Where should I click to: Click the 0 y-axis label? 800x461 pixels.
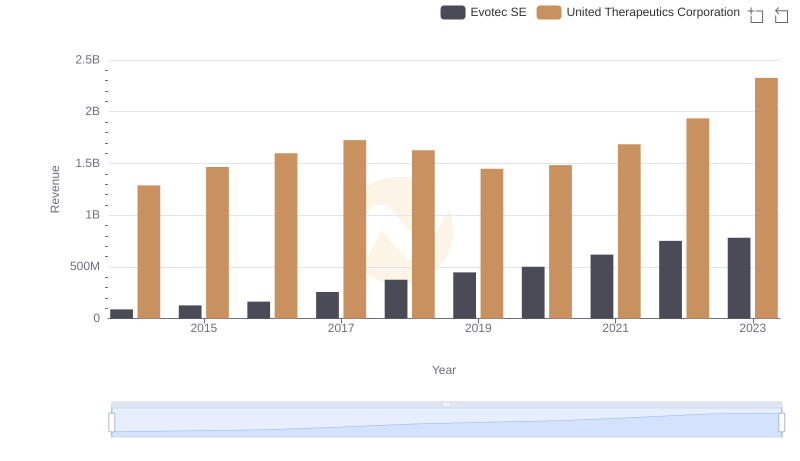[x=96, y=319]
